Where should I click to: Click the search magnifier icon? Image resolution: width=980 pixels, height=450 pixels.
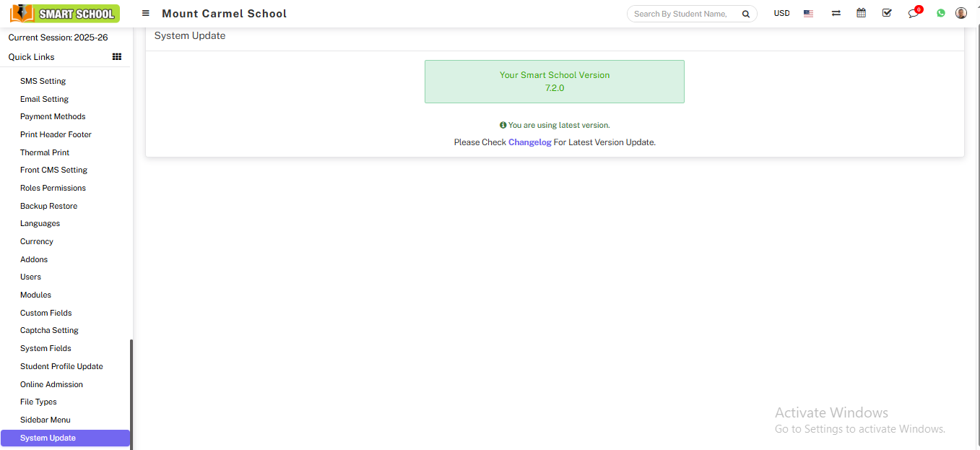pos(745,14)
